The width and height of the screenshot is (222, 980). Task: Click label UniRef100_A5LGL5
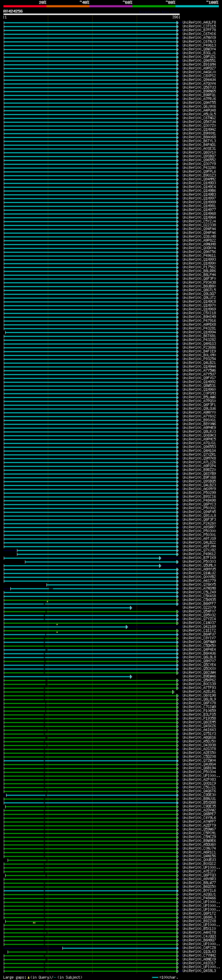coord(199,114)
